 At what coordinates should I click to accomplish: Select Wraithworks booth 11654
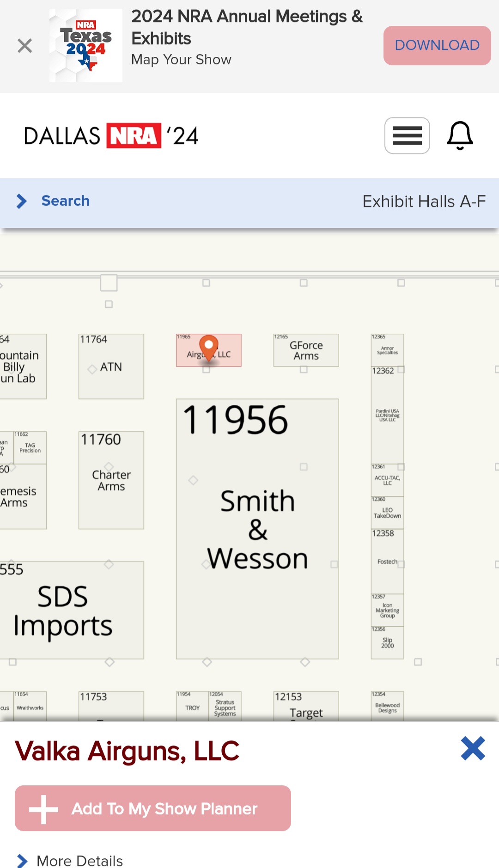tap(30, 706)
